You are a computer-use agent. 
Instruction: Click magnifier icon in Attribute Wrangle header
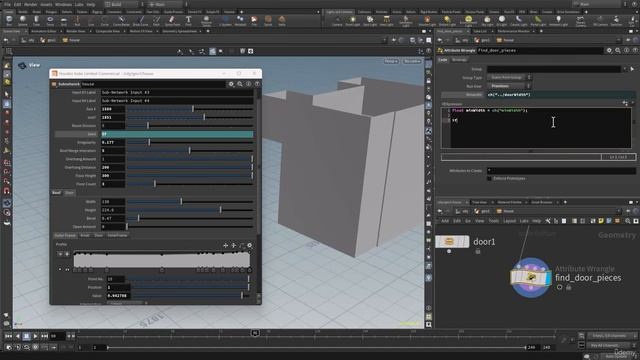coord(618,51)
